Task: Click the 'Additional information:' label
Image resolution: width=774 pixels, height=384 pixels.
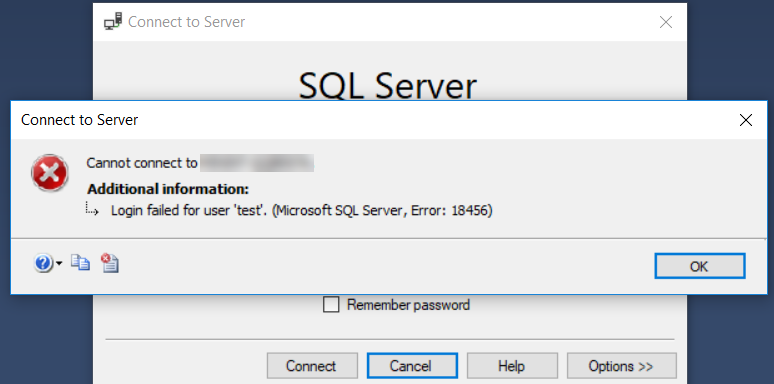Action: point(168,189)
